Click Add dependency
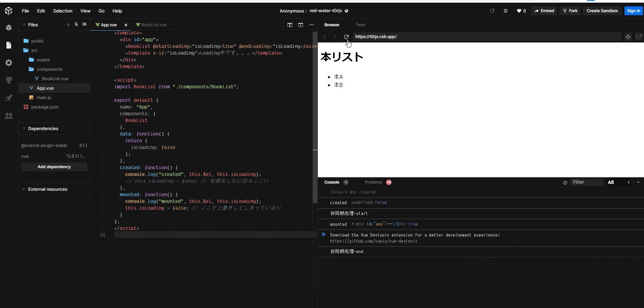 point(54,167)
